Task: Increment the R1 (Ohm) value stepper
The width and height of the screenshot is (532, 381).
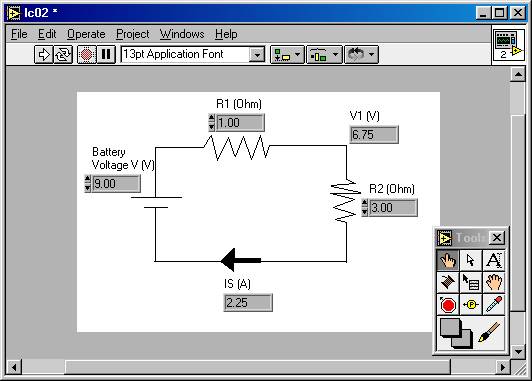Action: [x=211, y=118]
